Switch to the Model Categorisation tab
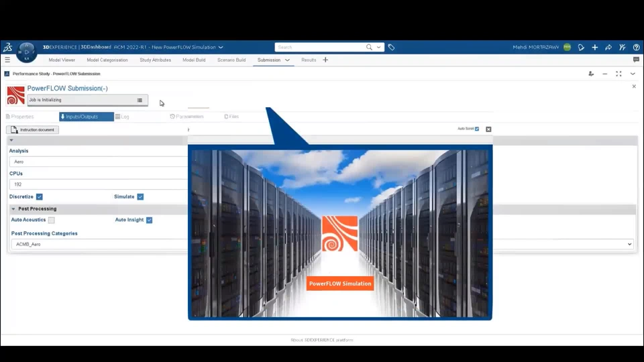 [x=107, y=60]
